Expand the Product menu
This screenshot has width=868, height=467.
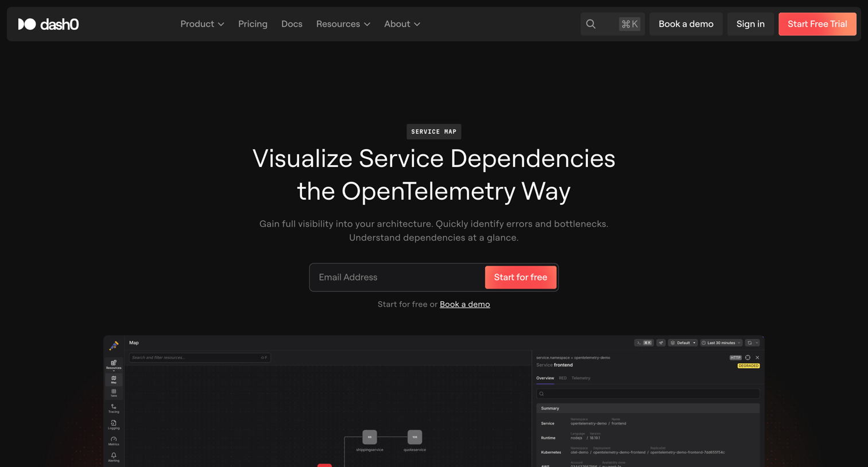pyautogui.click(x=202, y=24)
